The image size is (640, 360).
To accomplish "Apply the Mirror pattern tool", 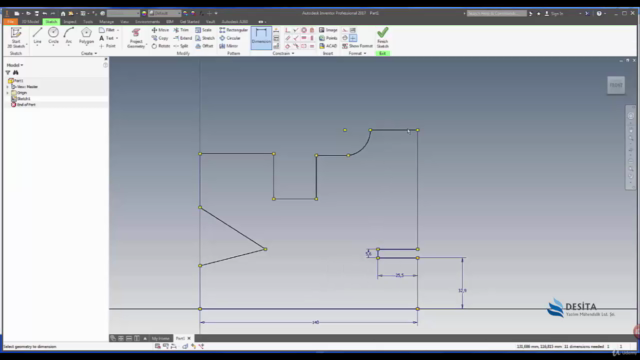I will tap(229, 46).
